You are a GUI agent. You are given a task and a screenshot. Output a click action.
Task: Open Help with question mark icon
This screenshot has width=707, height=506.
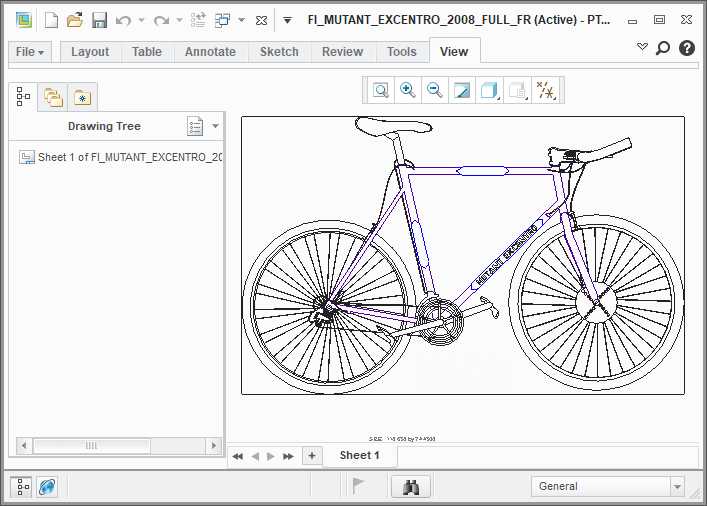687,48
